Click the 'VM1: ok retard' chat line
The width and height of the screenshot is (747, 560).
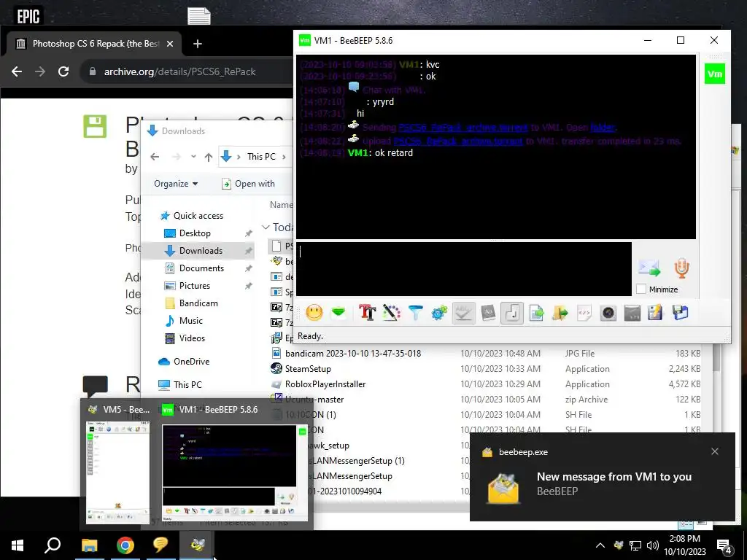pyautogui.click(x=380, y=153)
